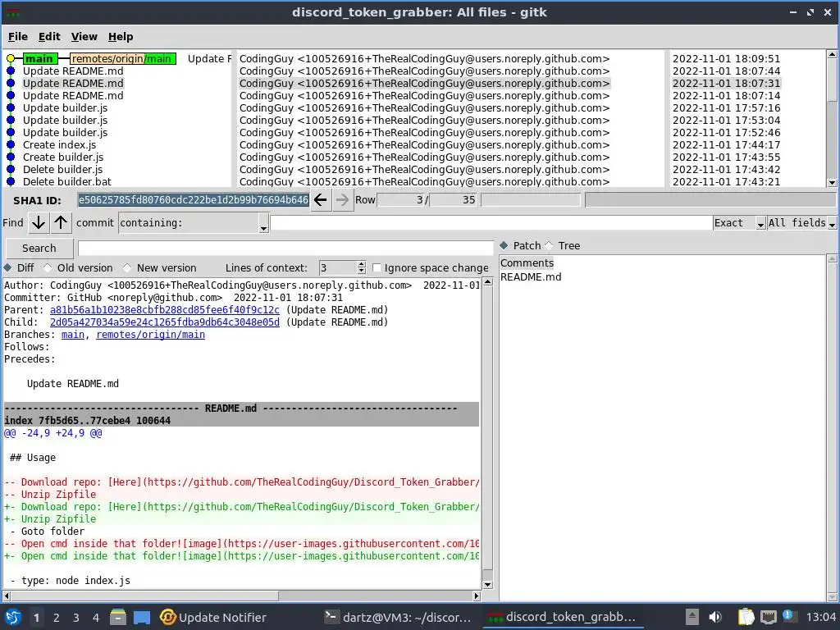Open the All fields dropdown
The width and height of the screenshot is (840, 630).
802,223
